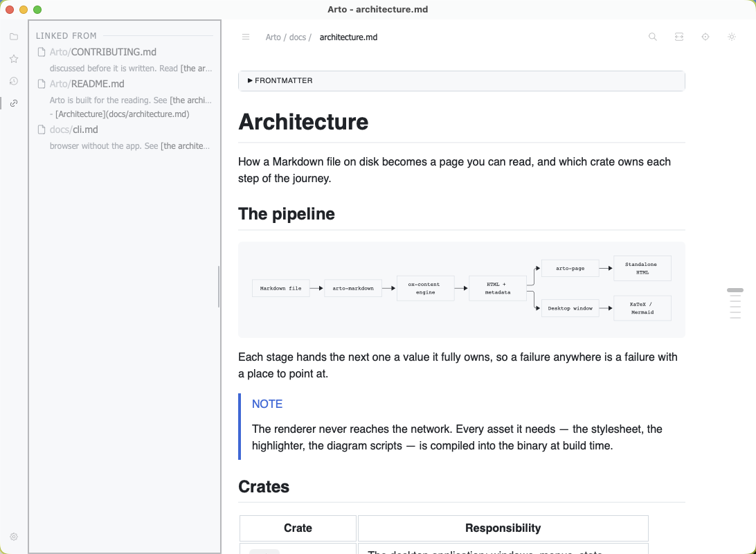Click the 'Standalone HTML' diagram node
The height and width of the screenshot is (554, 756).
[x=642, y=268]
